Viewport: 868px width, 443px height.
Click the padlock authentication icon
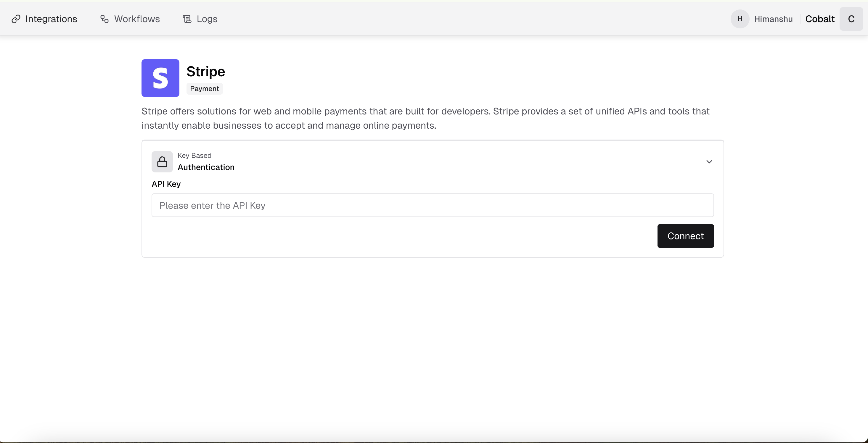pyautogui.click(x=162, y=162)
